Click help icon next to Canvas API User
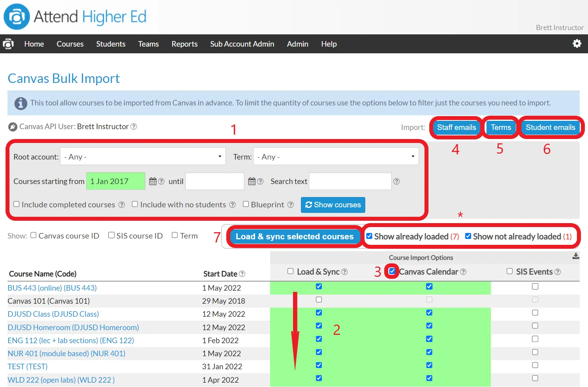588x387 pixels. click(x=134, y=126)
